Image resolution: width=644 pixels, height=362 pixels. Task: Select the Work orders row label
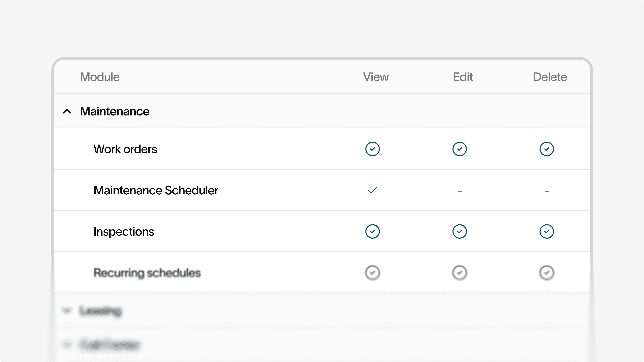[125, 149]
